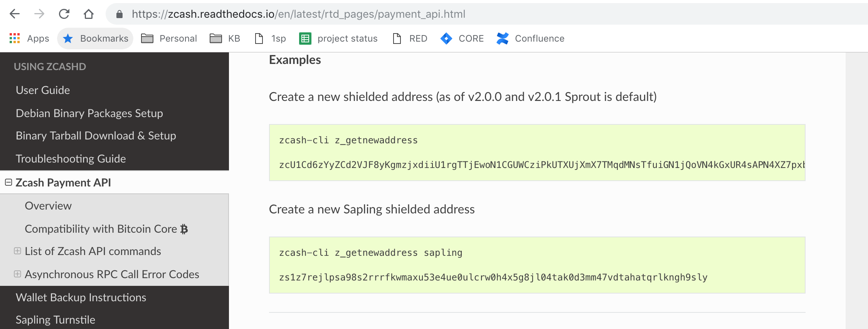Click Asynchronous RPC Call Error Codes text

pyautogui.click(x=112, y=274)
